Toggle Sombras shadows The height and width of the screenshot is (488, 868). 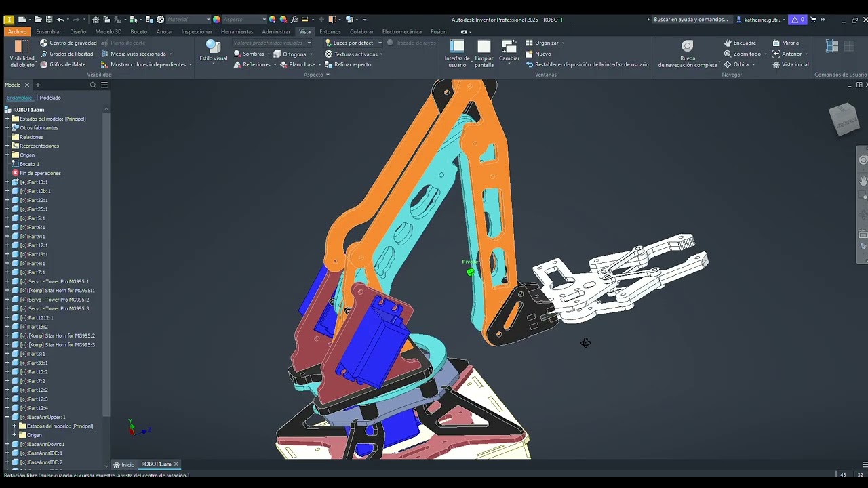point(248,54)
